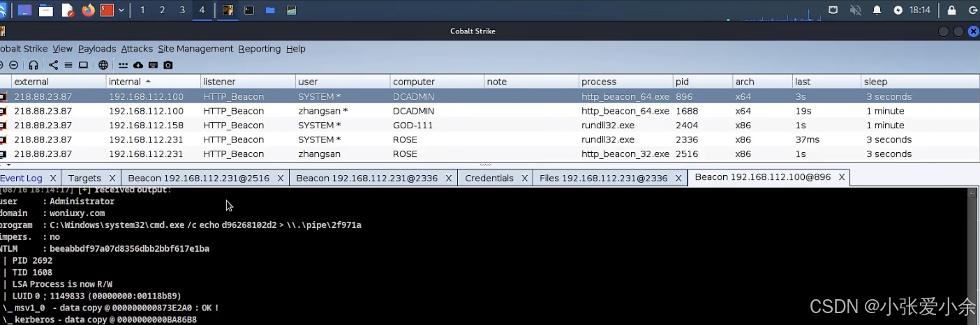
Task: Open the file manager taskbar icon
Action: pos(46,10)
